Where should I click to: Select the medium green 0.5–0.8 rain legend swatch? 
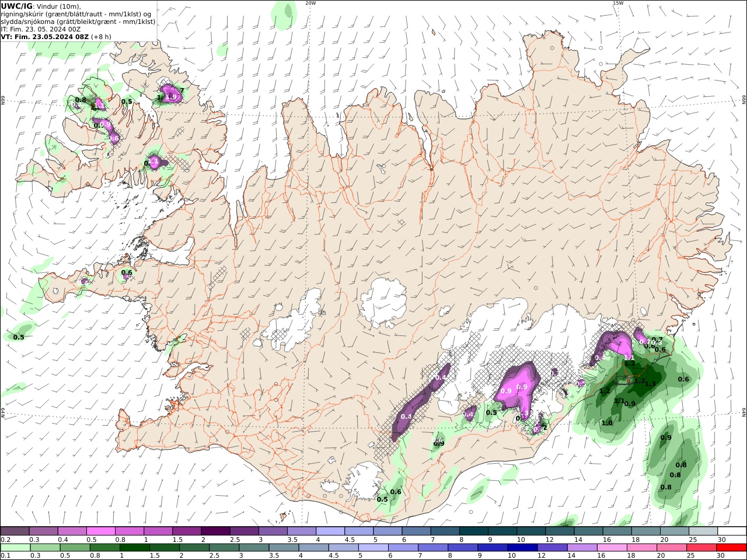(x=74, y=547)
